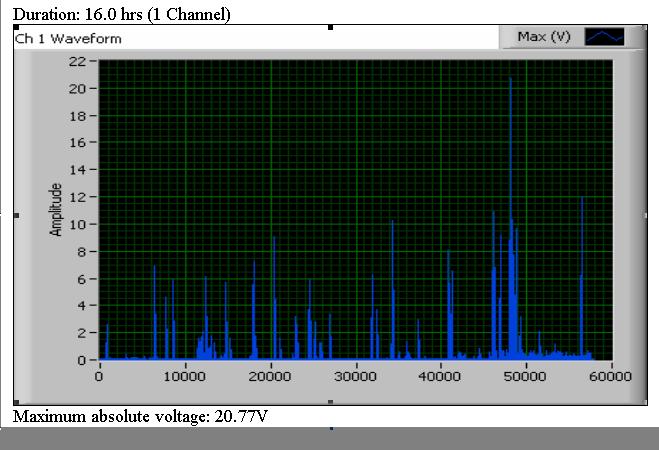Click the Ch 1 Waveform graph title

[x=68, y=39]
